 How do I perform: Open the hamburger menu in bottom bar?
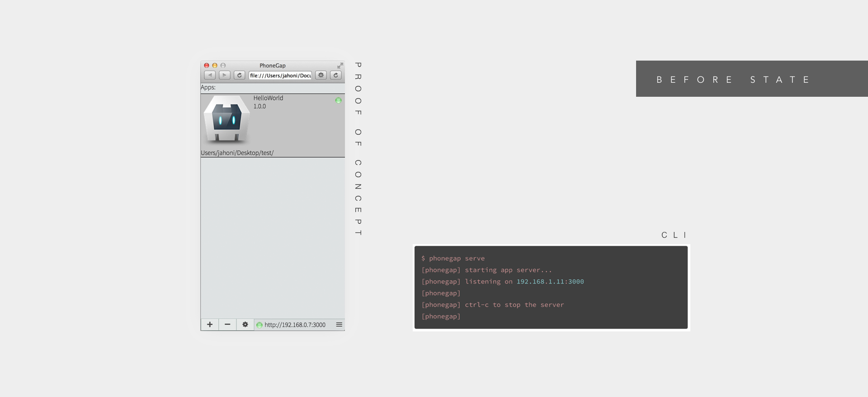click(339, 325)
